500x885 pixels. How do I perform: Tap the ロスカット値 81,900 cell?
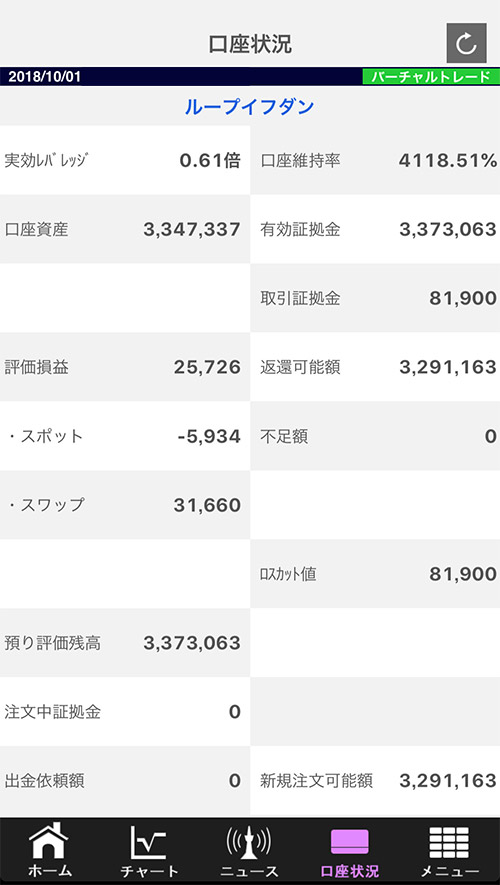[x=375, y=573]
